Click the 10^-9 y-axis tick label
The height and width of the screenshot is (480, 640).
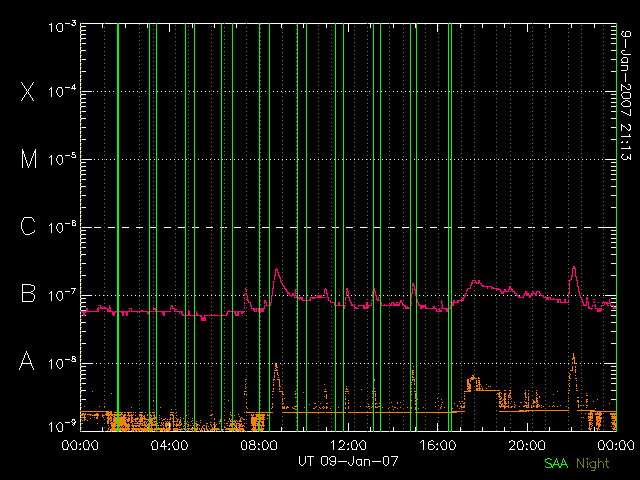pos(62,426)
